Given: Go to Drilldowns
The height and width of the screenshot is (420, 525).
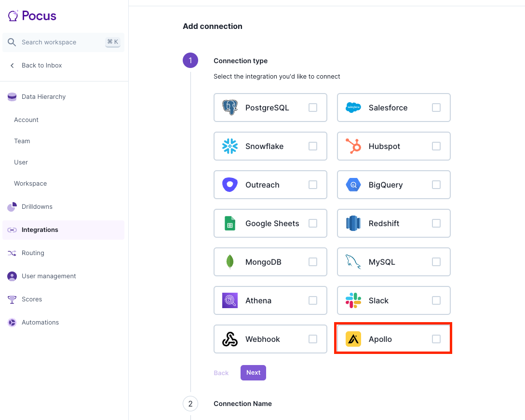Looking at the screenshot, I should click(63, 207).
